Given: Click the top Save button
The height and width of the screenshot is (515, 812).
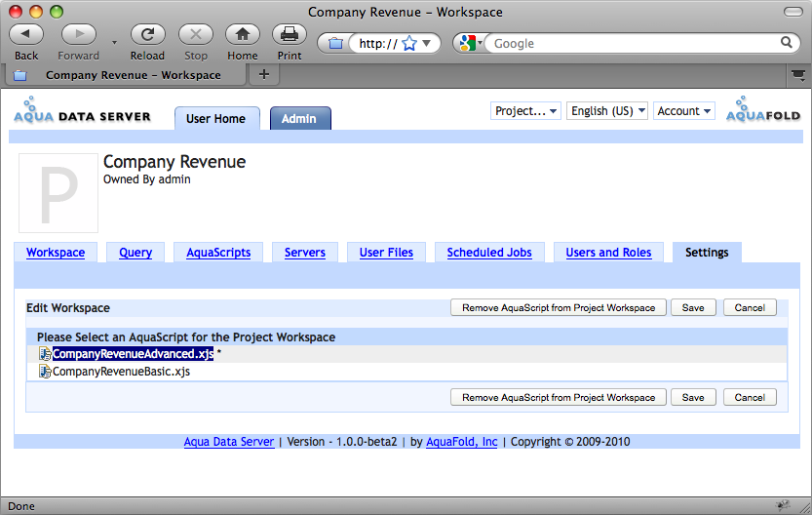Looking at the screenshot, I should [693, 308].
